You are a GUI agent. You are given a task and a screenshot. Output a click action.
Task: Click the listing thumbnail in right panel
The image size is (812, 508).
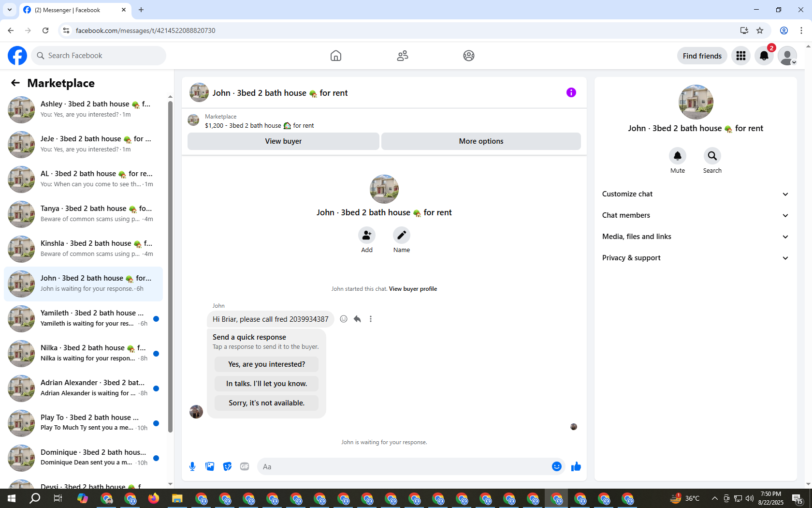696,102
